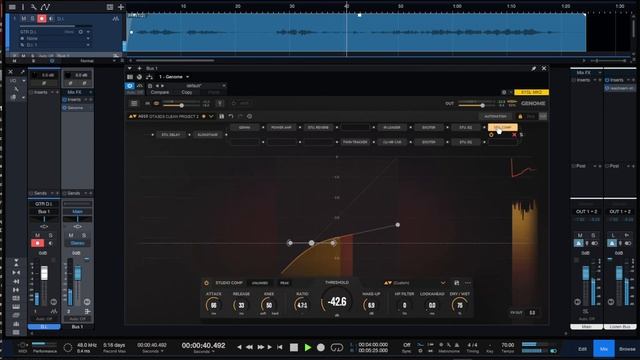Toggle PEAK detection in Studio Comp
The image size is (640, 360).
click(284, 283)
